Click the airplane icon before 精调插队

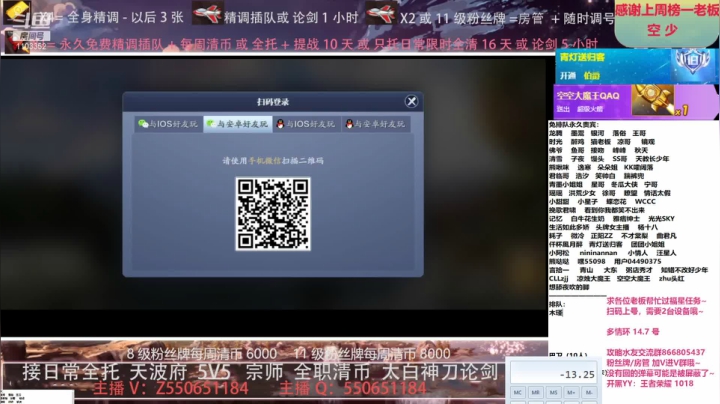pos(207,13)
